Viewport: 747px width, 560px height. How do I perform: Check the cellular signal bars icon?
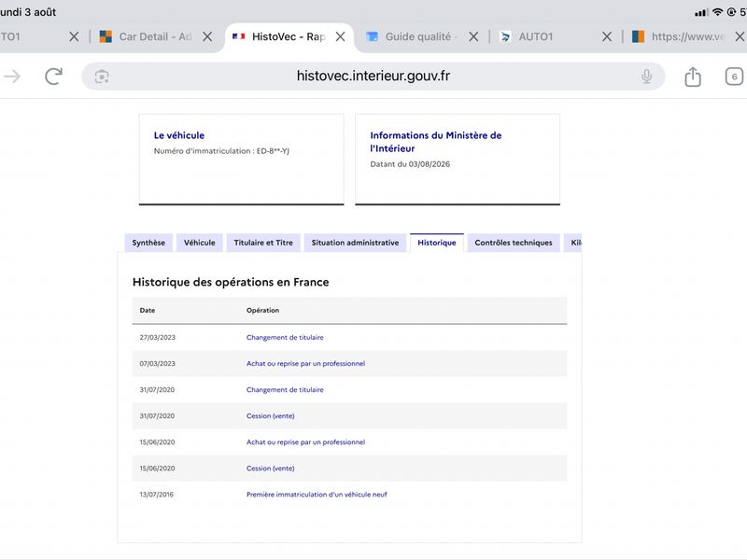pyautogui.click(x=701, y=12)
